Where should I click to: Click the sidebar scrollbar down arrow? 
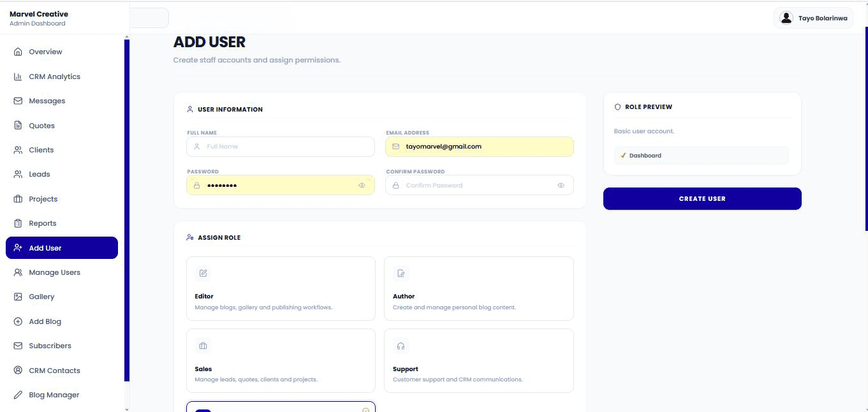[127, 409]
